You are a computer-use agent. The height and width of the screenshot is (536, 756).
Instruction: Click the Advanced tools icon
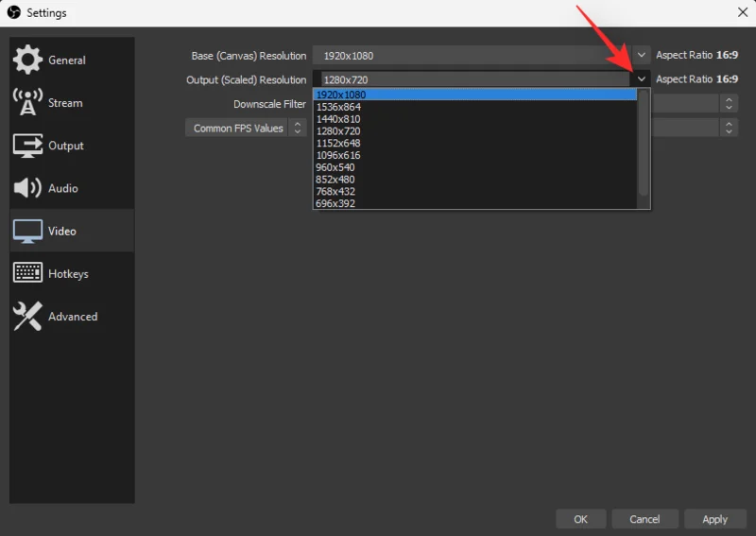pos(27,317)
